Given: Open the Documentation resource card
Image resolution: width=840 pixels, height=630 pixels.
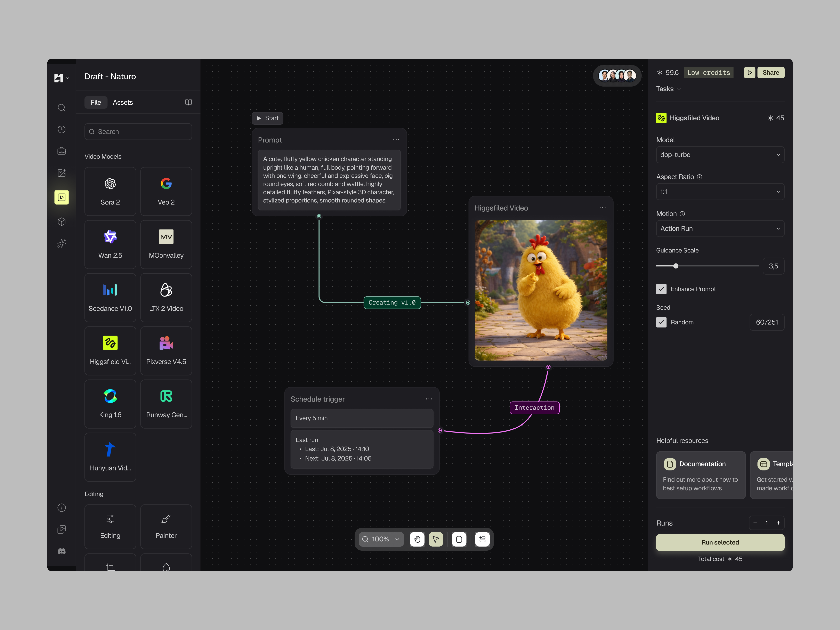Looking at the screenshot, I should 701,475.
